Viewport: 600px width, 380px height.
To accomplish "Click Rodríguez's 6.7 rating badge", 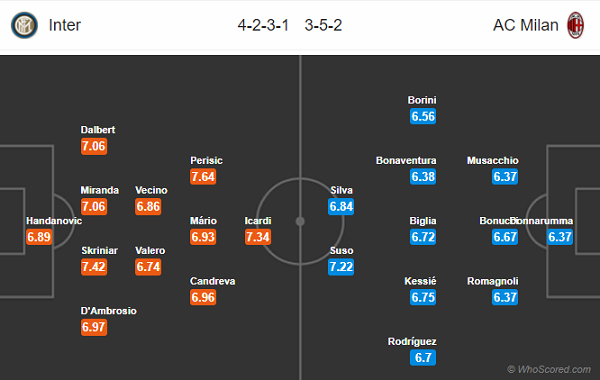I will click(423, 357).
